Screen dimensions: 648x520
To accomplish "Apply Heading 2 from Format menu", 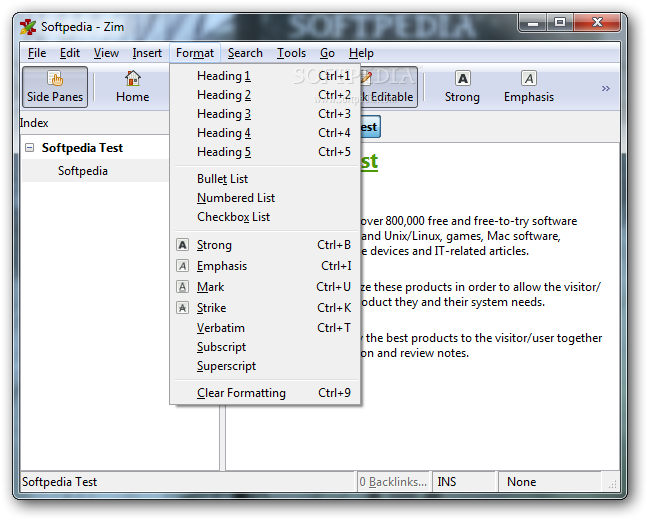I will click(265, 95).
